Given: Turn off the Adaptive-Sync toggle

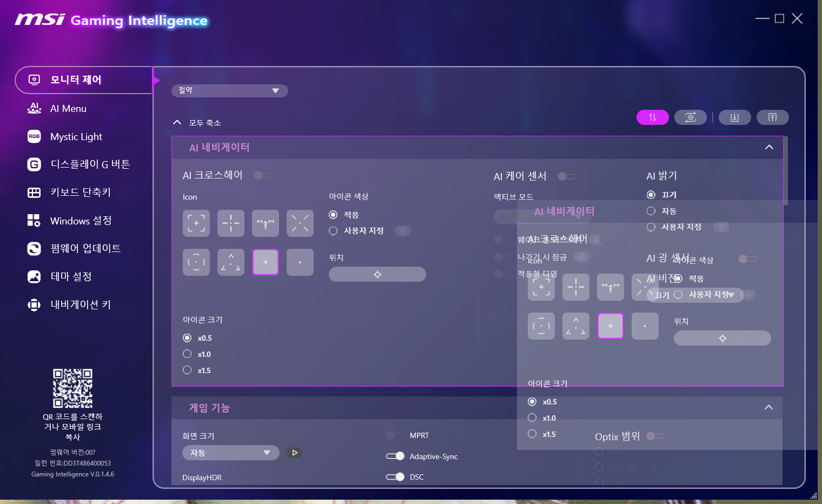Looking at the screenshot, I should tap(395, 456).
